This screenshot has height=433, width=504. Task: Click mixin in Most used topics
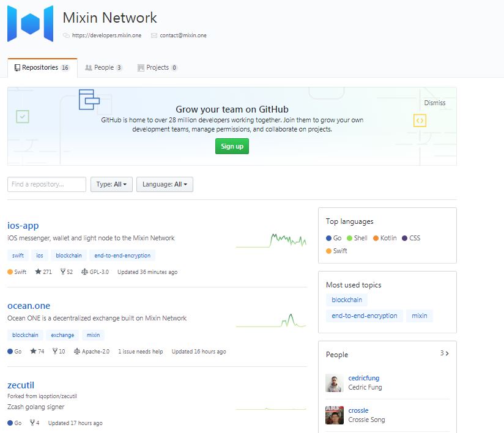pyautogui.click(x=420, y=316)
